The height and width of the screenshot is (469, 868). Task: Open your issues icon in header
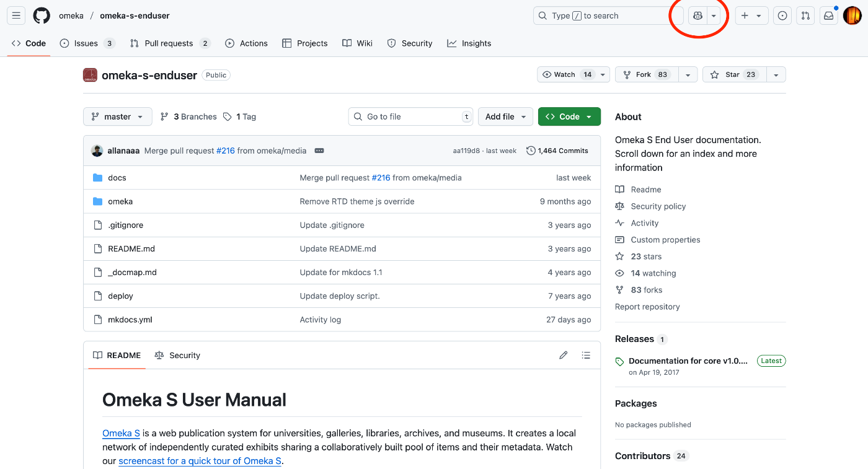coord(782,15)
